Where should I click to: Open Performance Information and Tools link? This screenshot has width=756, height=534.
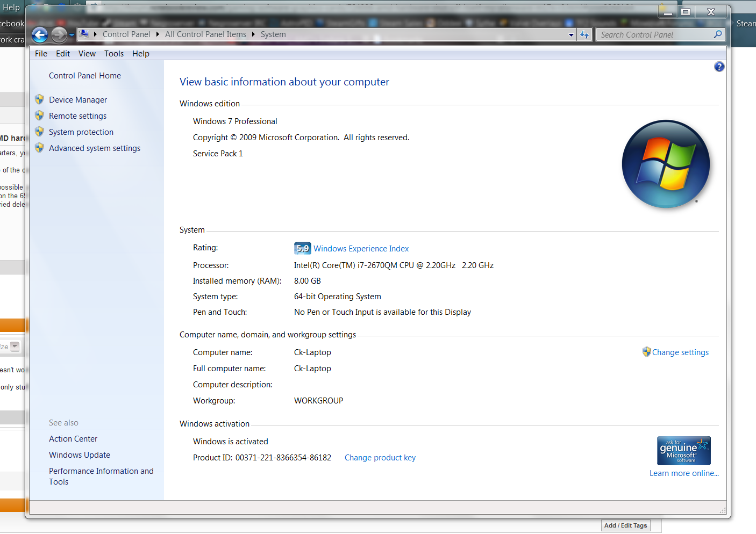tap(101, 477)
